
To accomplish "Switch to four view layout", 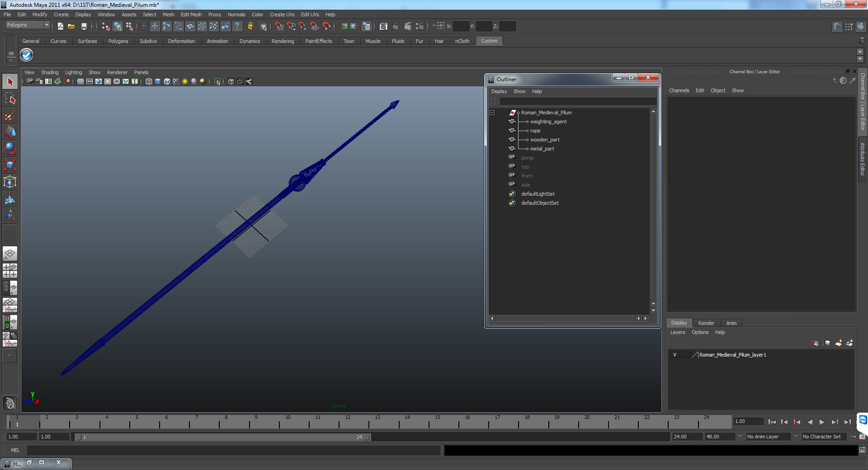I will click(x=10, y=270).
